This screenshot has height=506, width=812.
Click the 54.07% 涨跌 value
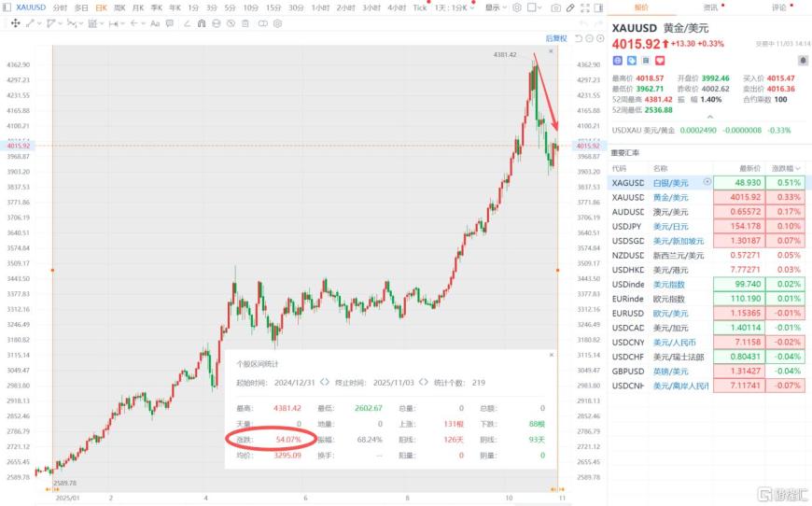pyautogui.click(x=287, y=439)
